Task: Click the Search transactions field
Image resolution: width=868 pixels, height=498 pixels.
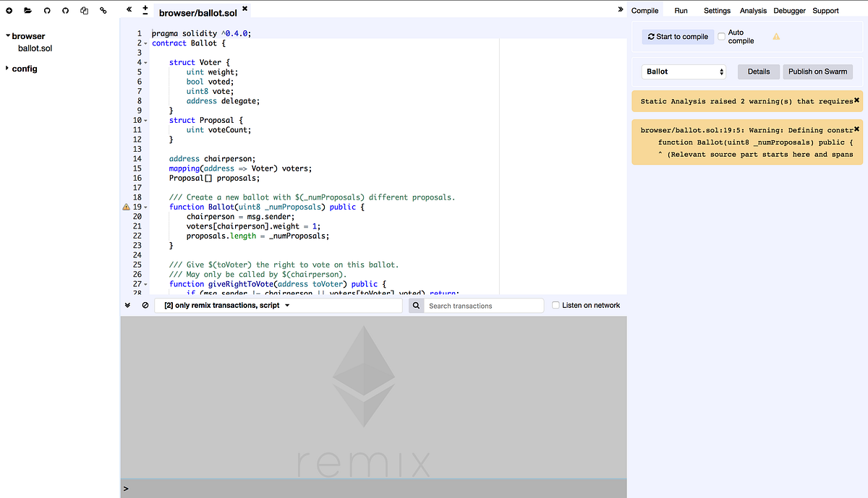Action: [x=484, y=306]
